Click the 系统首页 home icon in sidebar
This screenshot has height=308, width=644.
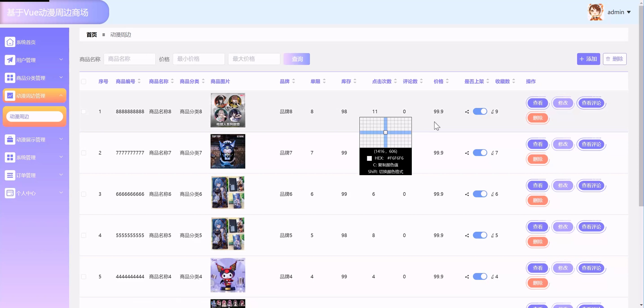(10, 42)
